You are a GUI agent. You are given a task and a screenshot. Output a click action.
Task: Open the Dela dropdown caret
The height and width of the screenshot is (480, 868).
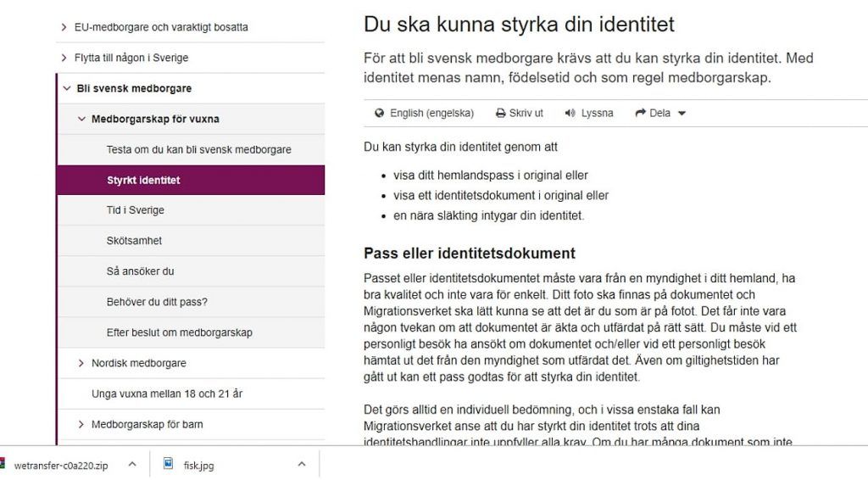point(682,114)
